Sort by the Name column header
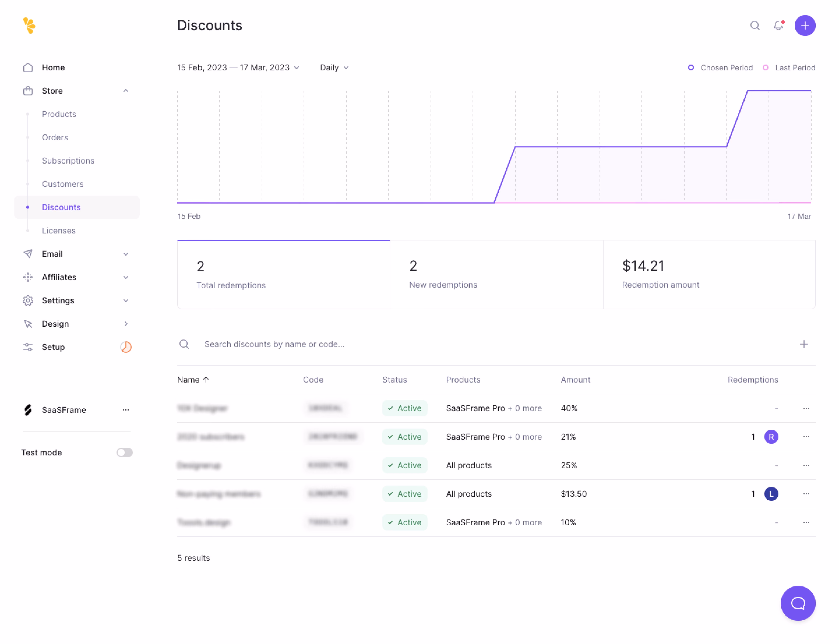The height and width of the screenshot is (644, 839). click(193, 380)
